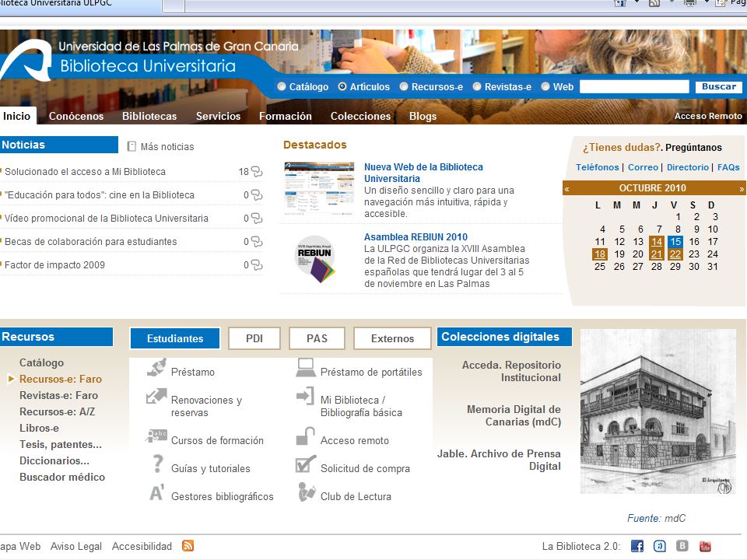Open the Servicios menu
747x560 pixels.
[218, 116]
